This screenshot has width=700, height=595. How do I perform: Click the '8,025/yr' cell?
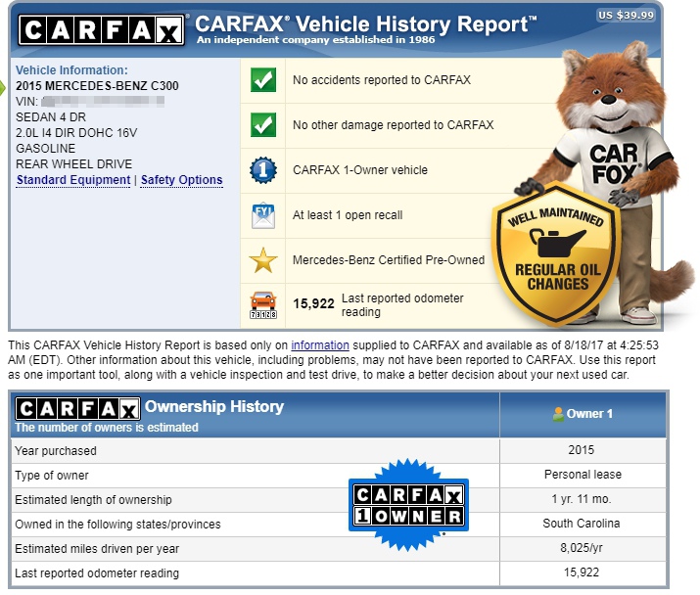pyautogui.click(x=582, y=548)
